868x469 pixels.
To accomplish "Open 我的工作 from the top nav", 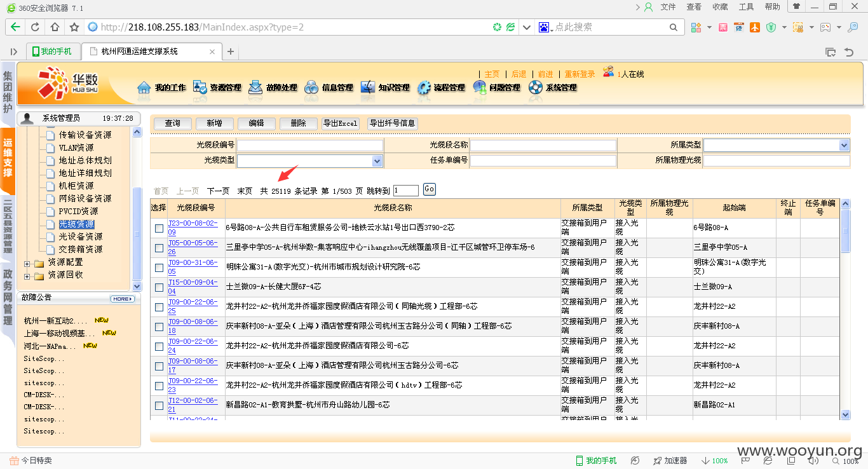I will [x=161, y=88].
